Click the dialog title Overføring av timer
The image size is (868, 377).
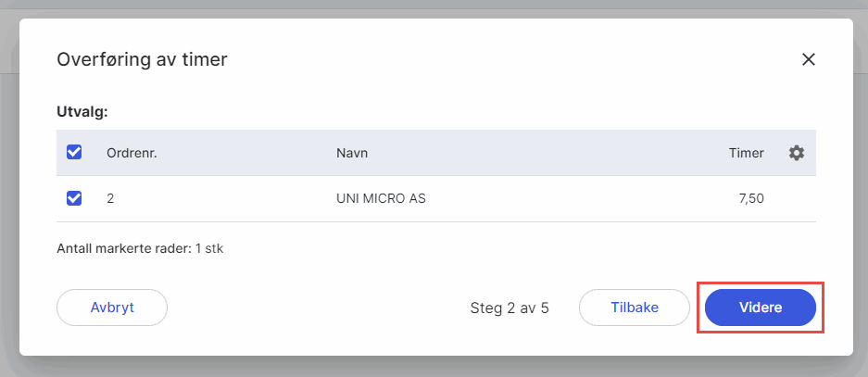point(142,60)
